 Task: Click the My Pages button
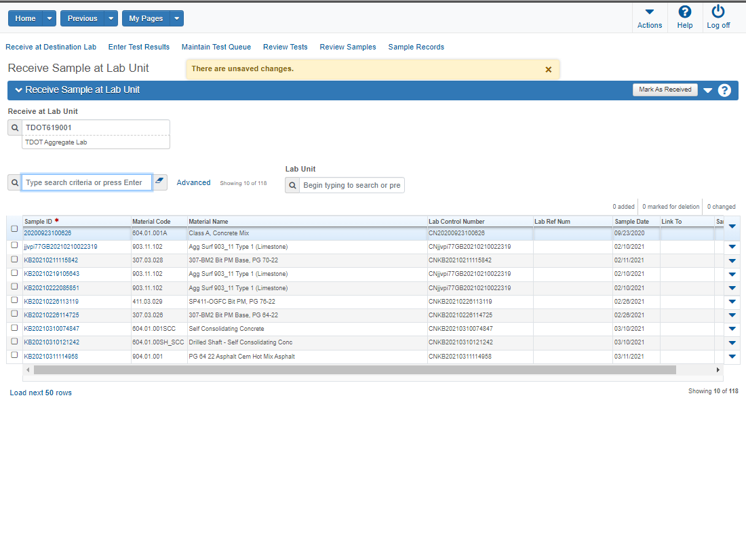[x=146, y=18]
